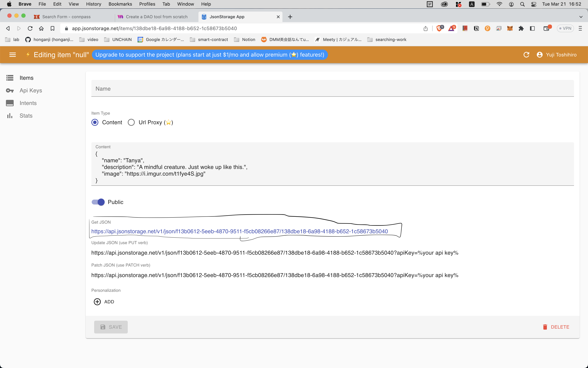This screenshot has height=368, width=588.
Task: Click the orange P extension icon
Action: tap(487, 28)
